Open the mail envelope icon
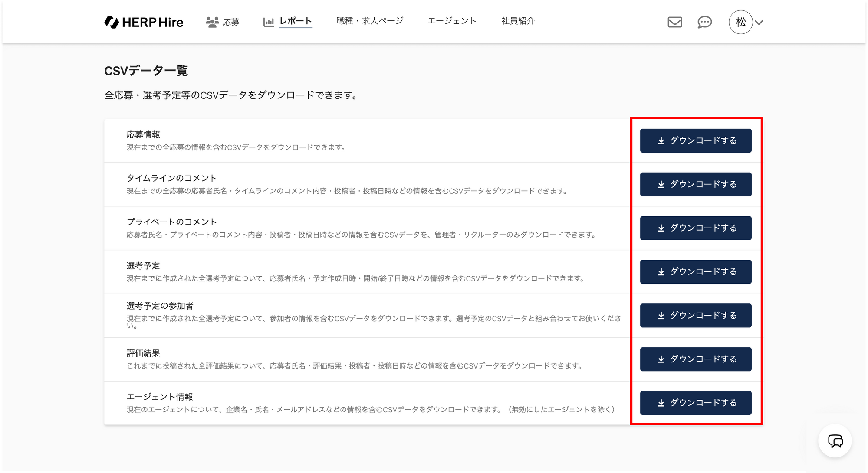The width and height of the screenshot is (868, 473). point(674,22)
